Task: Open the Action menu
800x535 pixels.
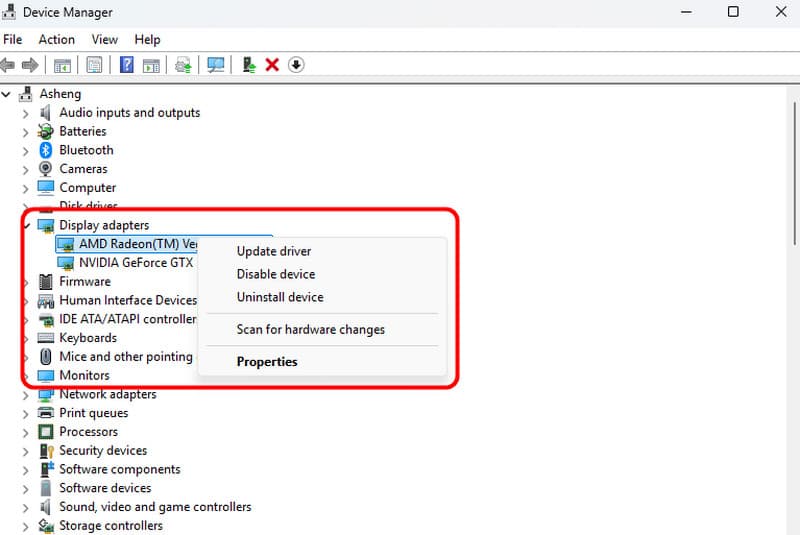Action: pos(56,39)
